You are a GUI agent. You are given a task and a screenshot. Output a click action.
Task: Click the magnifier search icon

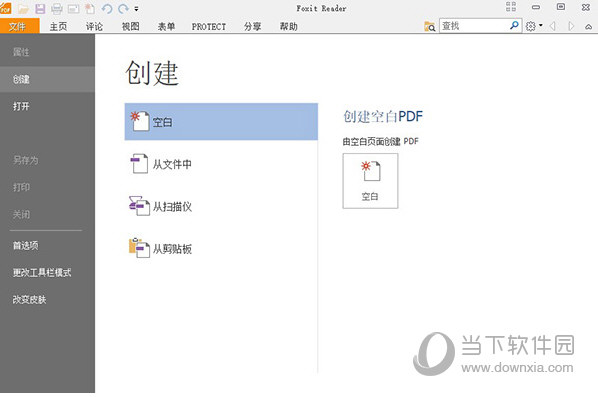coord(514,26)
